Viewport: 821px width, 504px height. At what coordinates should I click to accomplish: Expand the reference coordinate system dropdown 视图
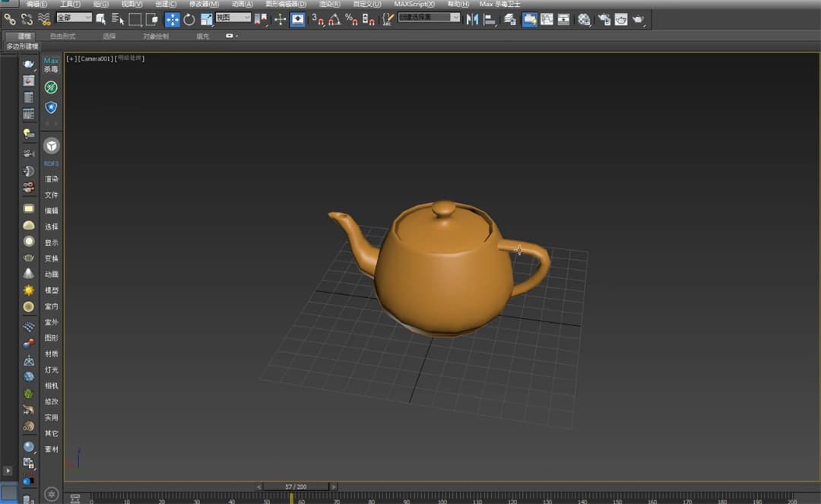coord(233,17)
